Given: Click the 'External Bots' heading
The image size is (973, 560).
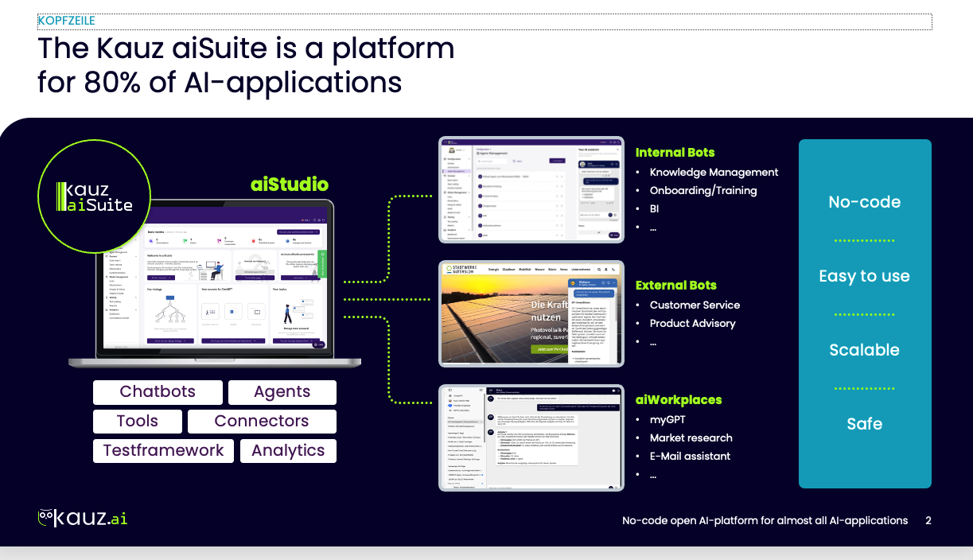Looking at the screenshot, I should click(x=675, y=286).
